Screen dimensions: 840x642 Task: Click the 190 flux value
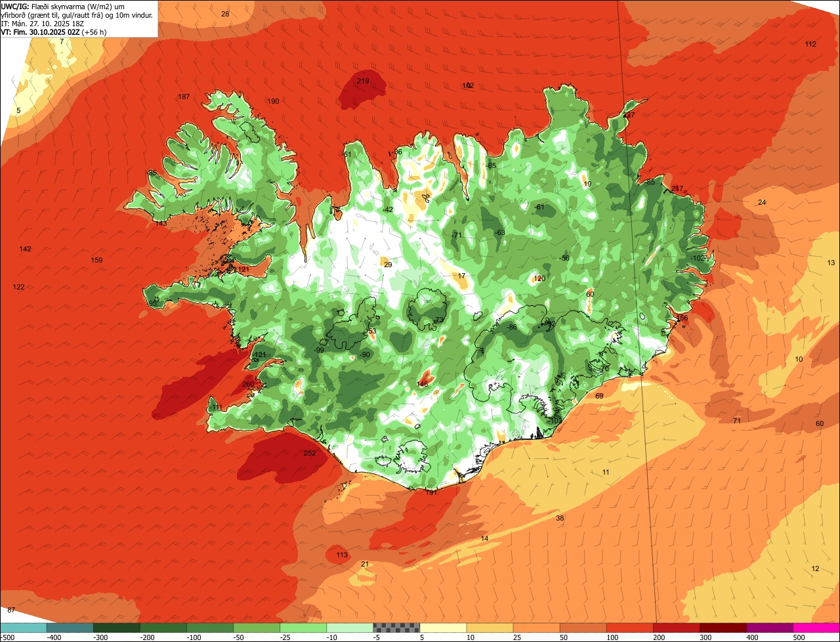(274, 101)
